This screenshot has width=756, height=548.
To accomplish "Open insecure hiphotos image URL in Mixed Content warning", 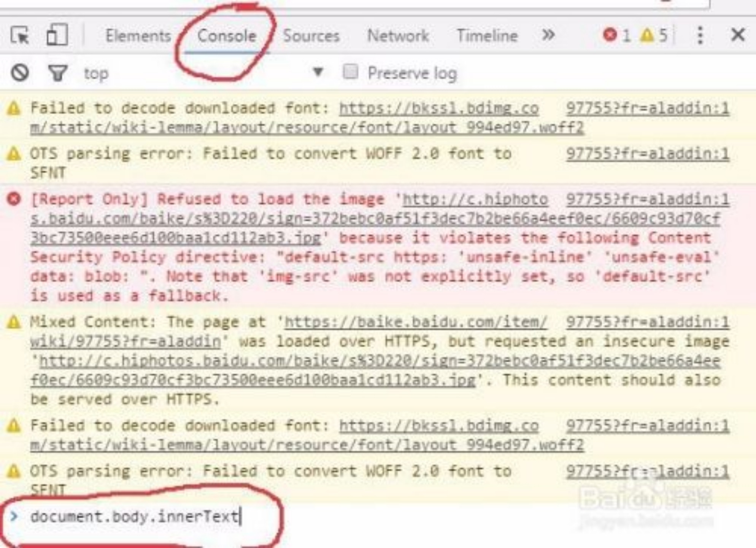I will click(375, 370).
